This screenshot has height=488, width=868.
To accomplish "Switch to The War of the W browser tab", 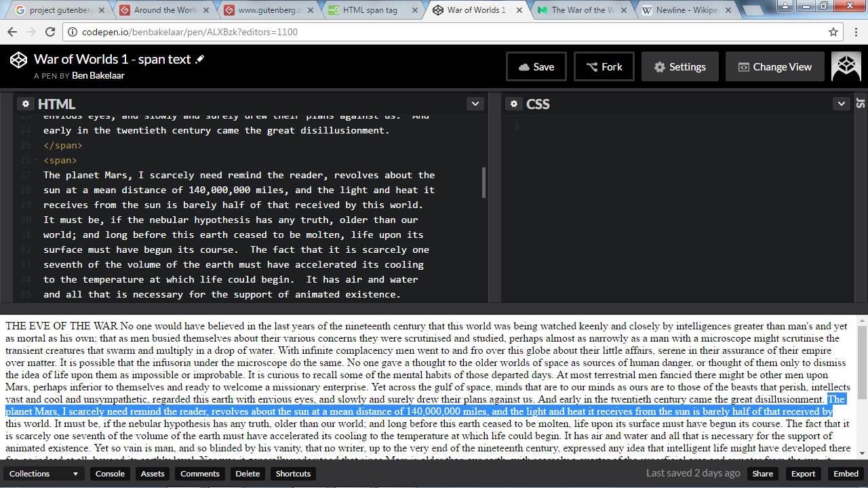I will (582, 10).
